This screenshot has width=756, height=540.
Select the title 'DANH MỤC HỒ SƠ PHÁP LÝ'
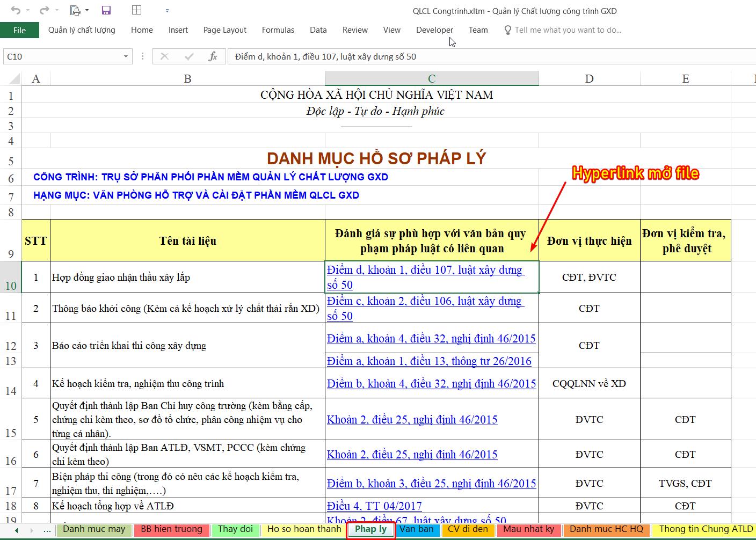(376, 158)
